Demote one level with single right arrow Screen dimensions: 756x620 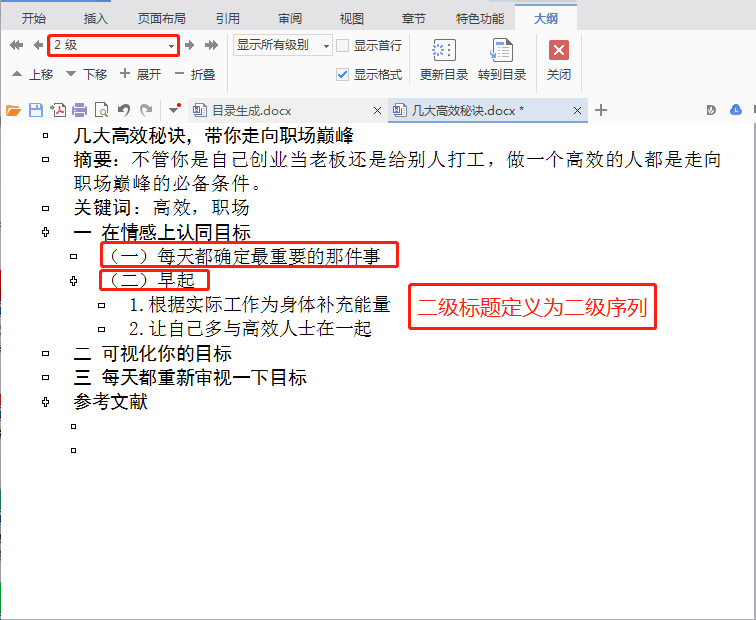[x=189, y=45]
